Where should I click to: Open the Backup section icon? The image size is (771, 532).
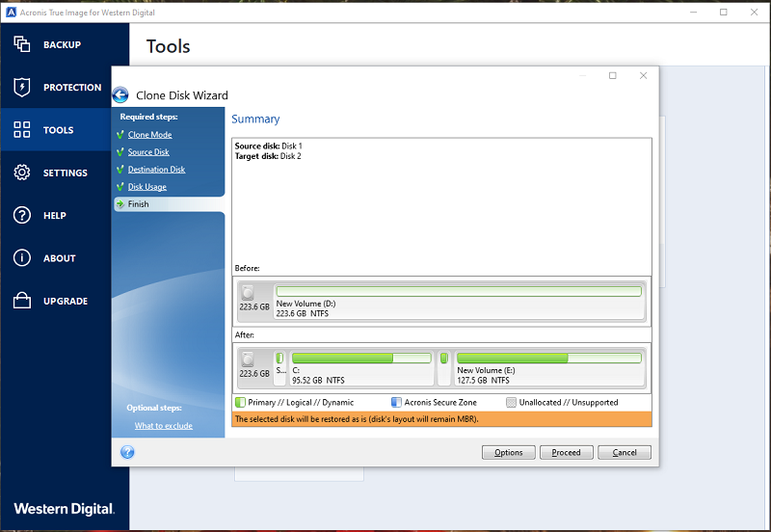(21, 44)
